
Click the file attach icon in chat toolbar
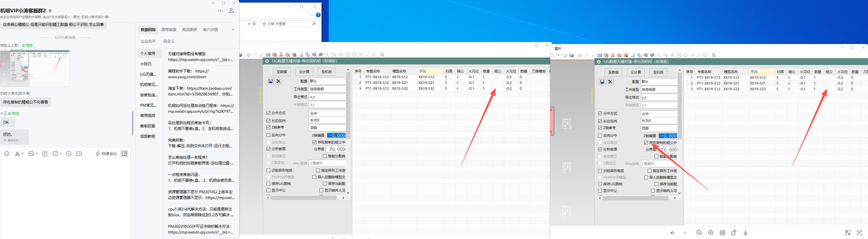click(x=44, y=154)
